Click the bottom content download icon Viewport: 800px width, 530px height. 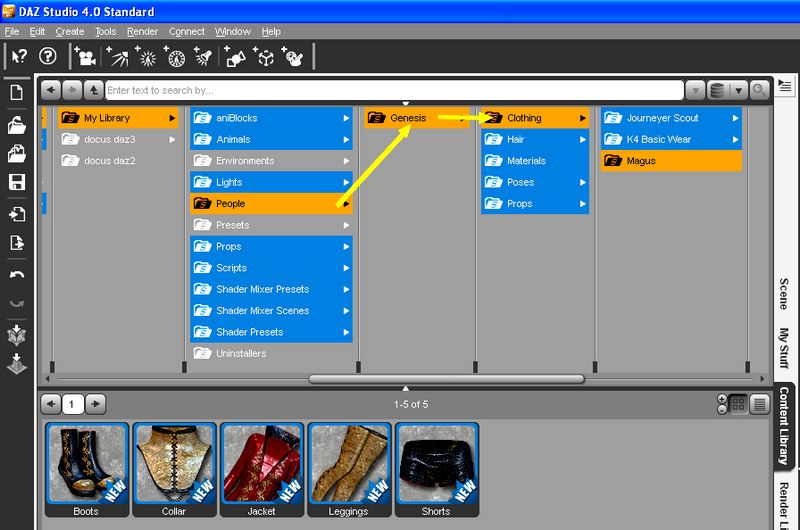tap(17, 364)
